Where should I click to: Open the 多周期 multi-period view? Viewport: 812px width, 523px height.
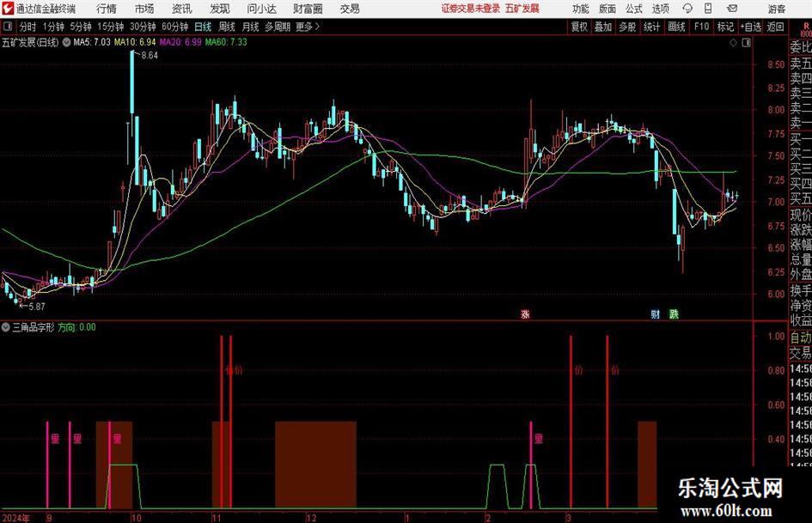point(278,27)
